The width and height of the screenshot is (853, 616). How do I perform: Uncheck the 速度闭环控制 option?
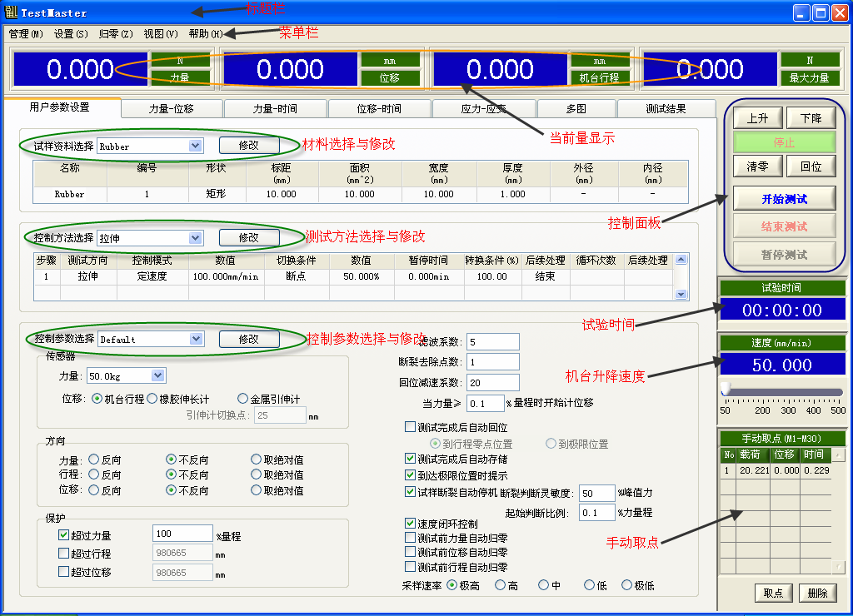[411, 523]
